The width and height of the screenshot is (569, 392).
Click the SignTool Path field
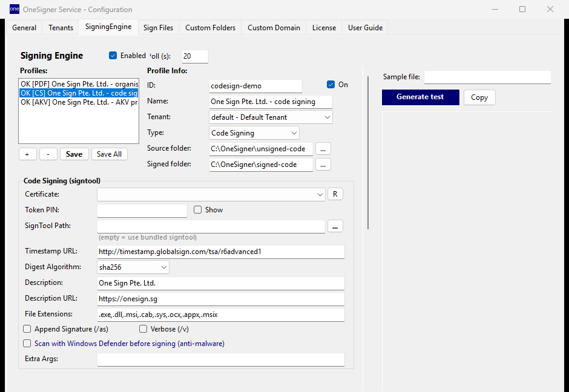[211, 226]
